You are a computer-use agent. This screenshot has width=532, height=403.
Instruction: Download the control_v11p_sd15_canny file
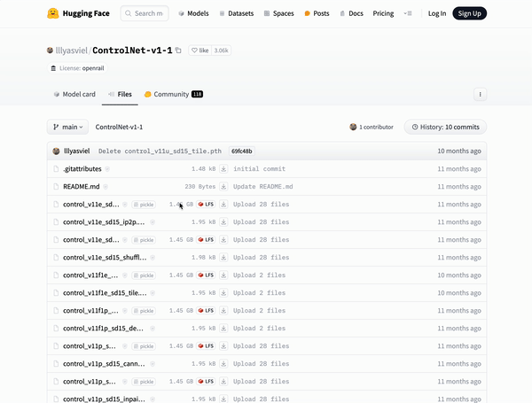224,364
